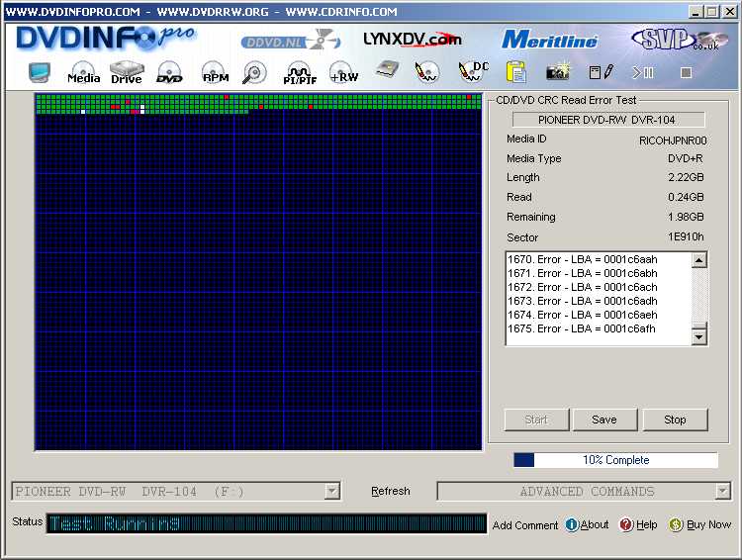This screenshot has height=560, width=742.
Task: Open the PI/PIF error scan tool
Action: [x=300, y=73]
